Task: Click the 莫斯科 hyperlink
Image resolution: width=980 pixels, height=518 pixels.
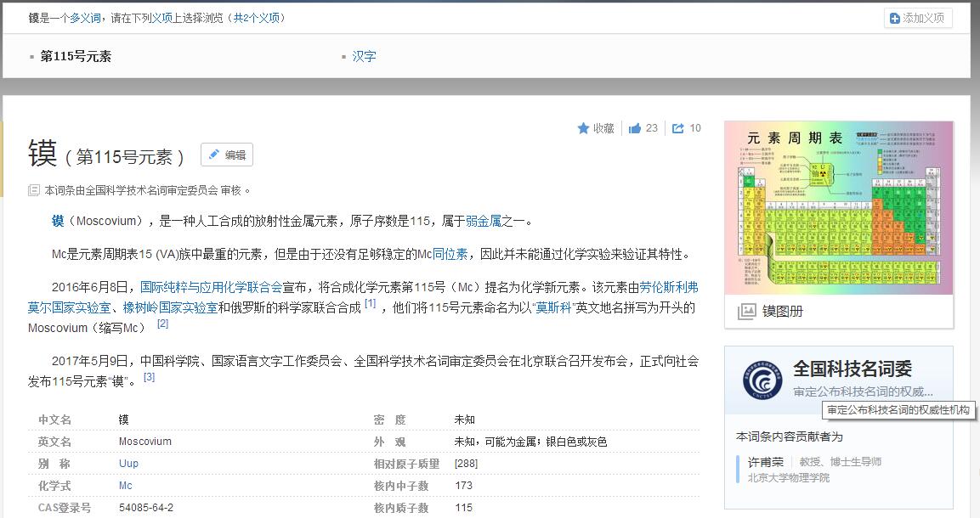Action: tap(552, 307)
